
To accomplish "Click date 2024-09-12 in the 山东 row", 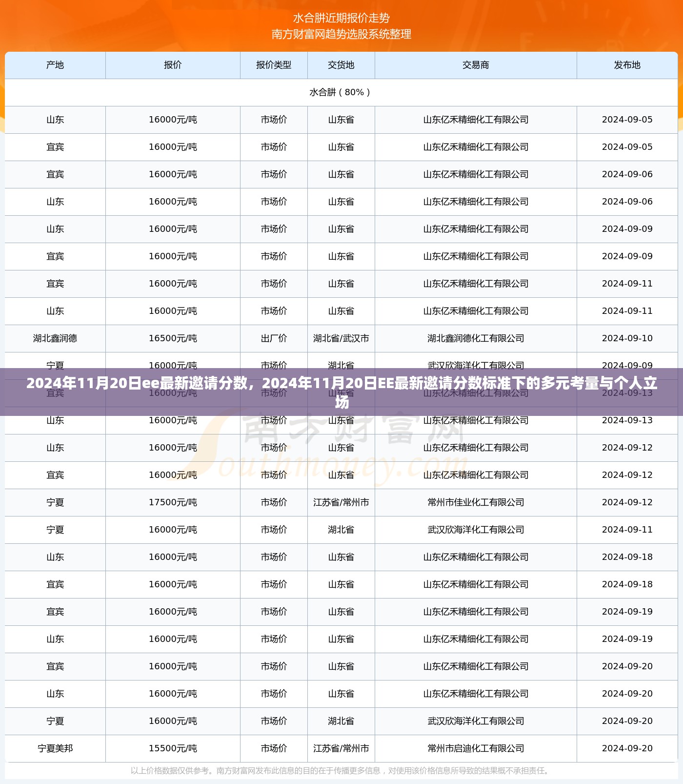I will 627,448.
